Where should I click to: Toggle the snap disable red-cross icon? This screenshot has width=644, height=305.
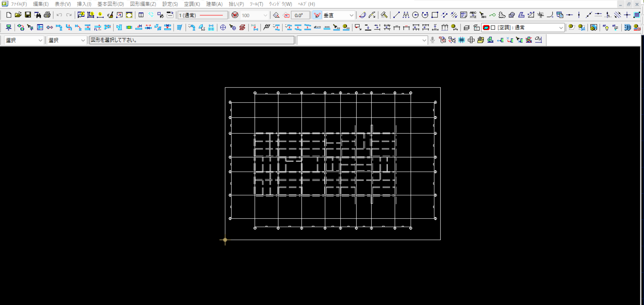tap(235, 15)
